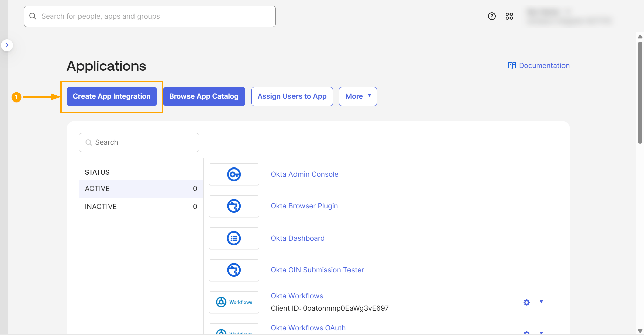Click the Documentation book icon
Viewport: 644px width, 335px height.
(x=512, y=66)
